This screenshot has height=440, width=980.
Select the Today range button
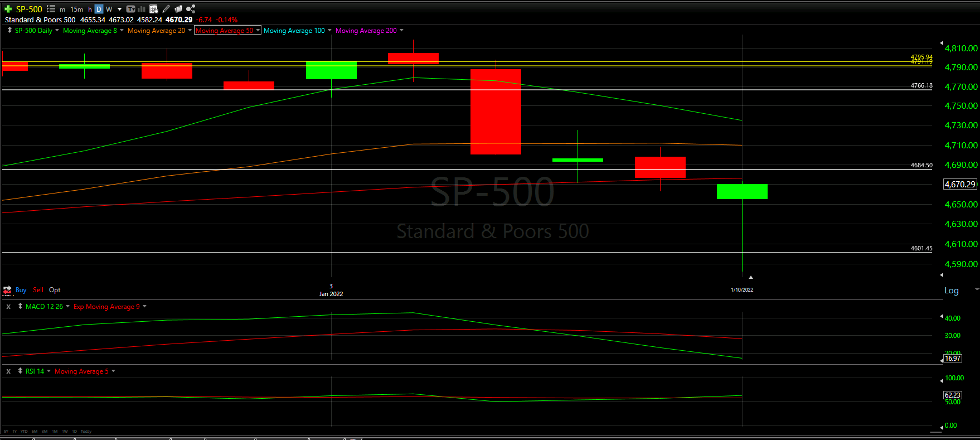pos(86,432)
